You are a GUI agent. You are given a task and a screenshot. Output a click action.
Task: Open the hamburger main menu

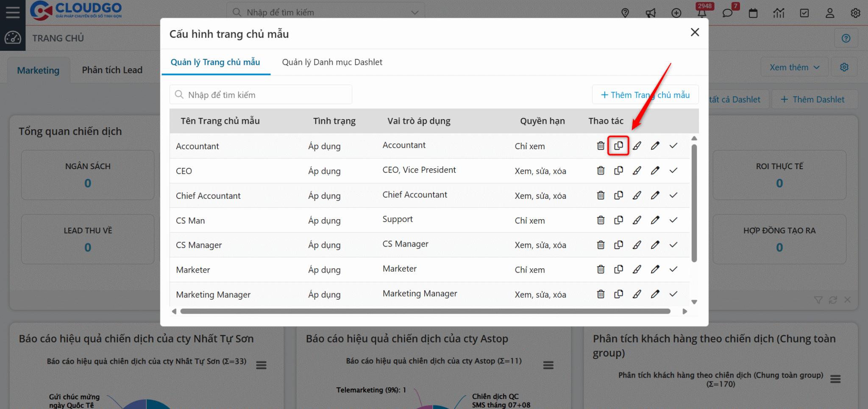13,12
